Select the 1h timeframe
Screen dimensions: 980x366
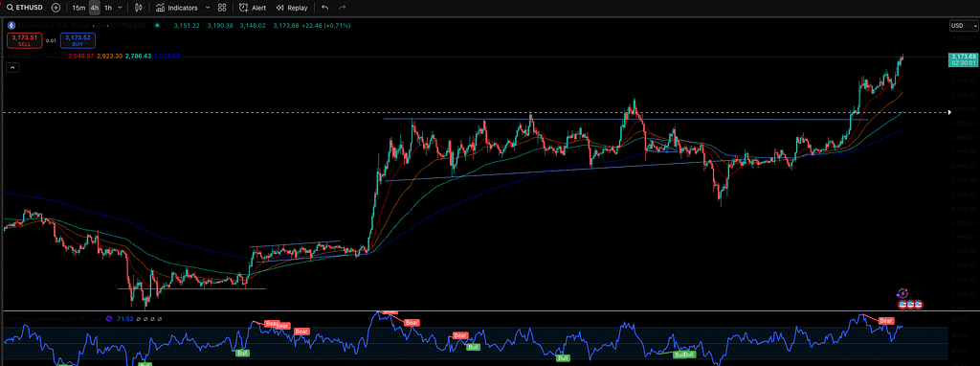[108, 8]
